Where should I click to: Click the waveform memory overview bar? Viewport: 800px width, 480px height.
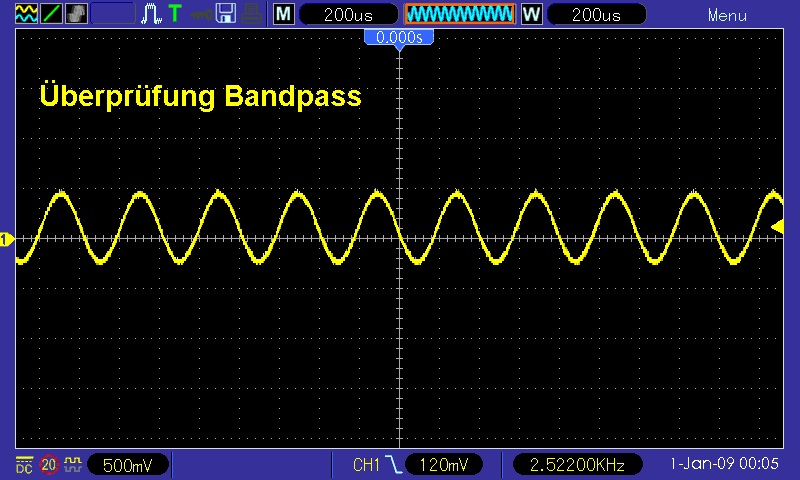pyautogui.click(x=460, y=14)
